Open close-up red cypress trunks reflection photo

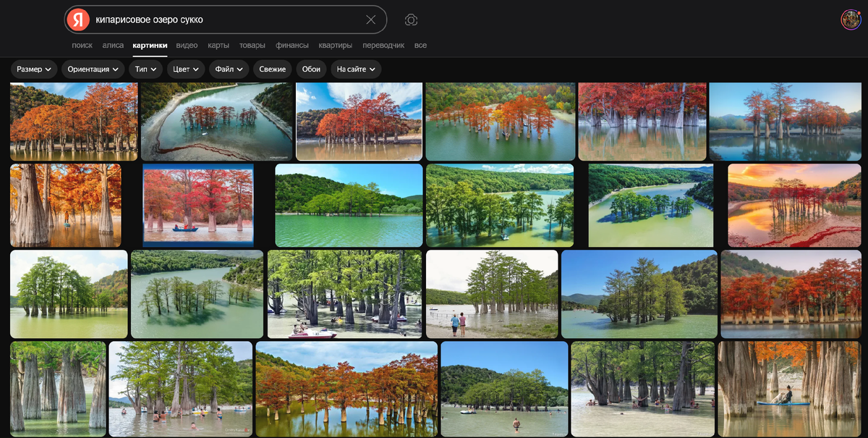tap(642, 122)
